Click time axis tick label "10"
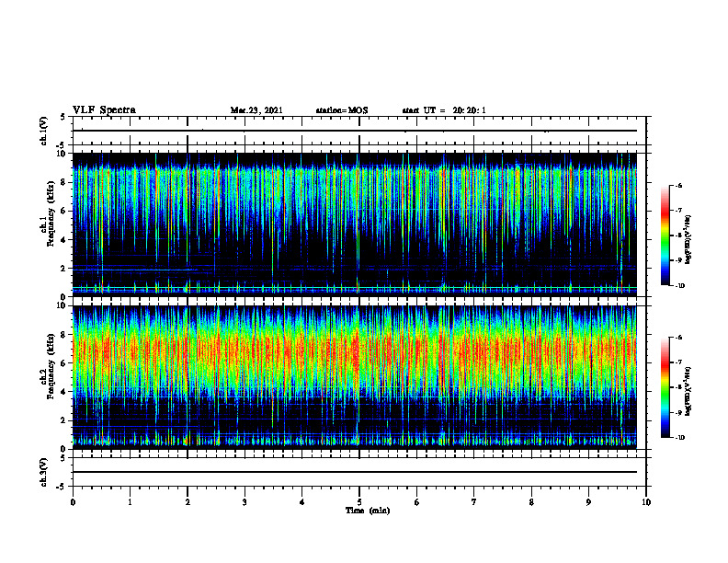 (x=646, y=502)
